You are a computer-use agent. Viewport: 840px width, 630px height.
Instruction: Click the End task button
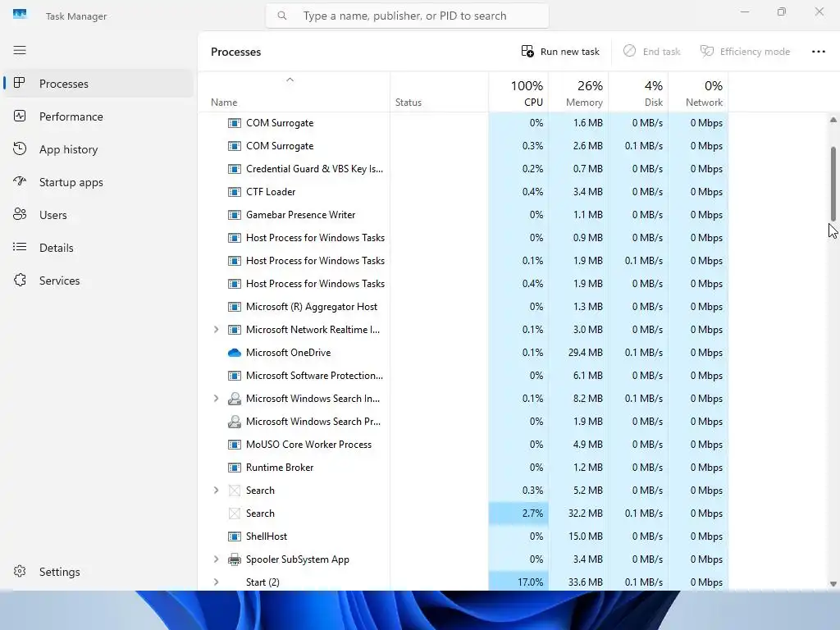[651, 52]
